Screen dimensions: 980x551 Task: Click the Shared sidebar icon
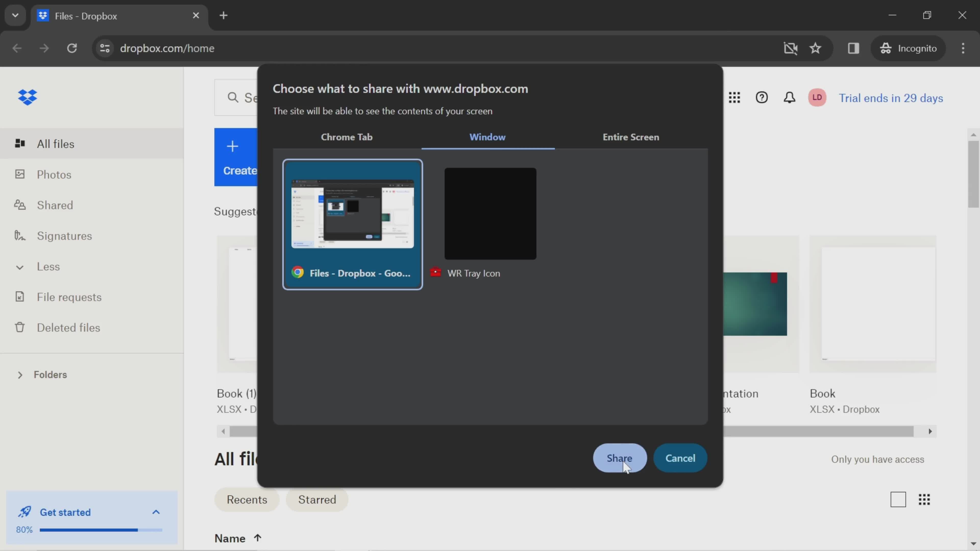[20, 205]
